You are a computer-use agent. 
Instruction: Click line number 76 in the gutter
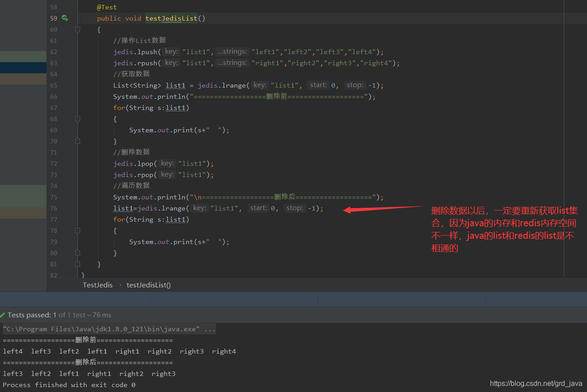(x=54, y=208)
